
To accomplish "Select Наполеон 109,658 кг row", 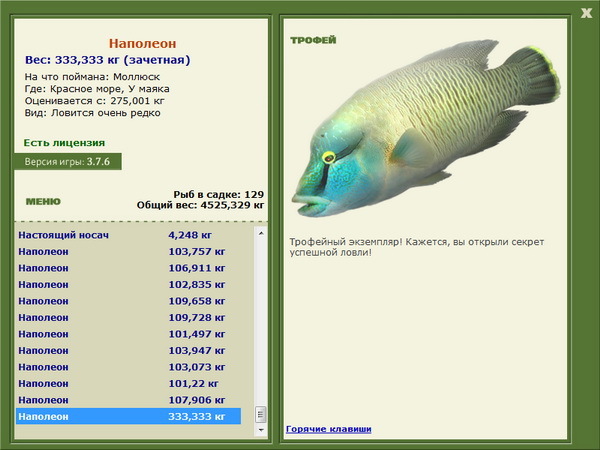I will coord(129,301).
